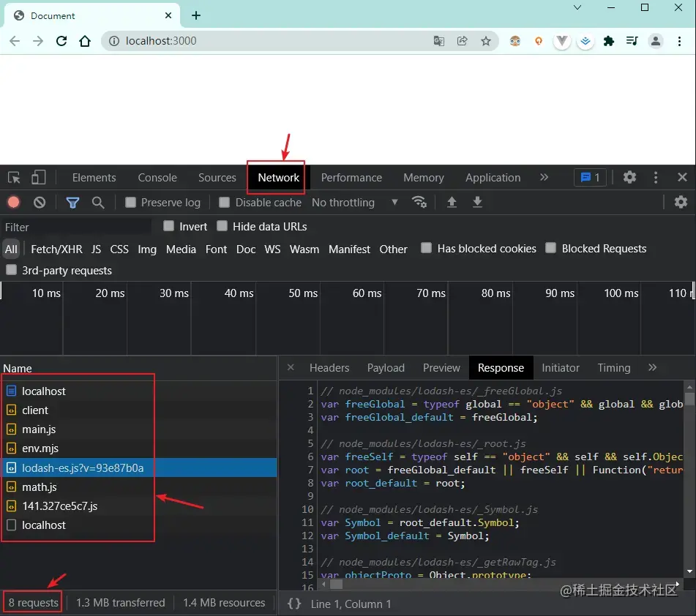Import HAR file upload arrow
This screenshot has width=696, height=616.
(x=452, y=202)
